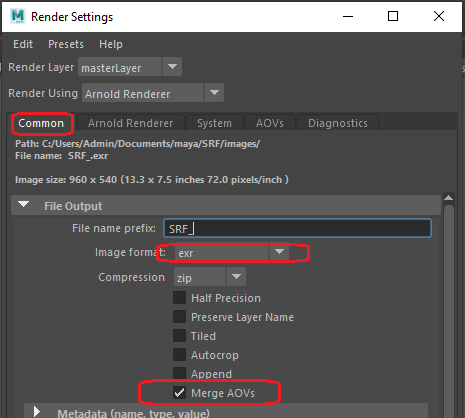The height and width of the screenshot is (418, 465).
Task: Switch to the AOVs tab
Action: (x=270, y=123)
